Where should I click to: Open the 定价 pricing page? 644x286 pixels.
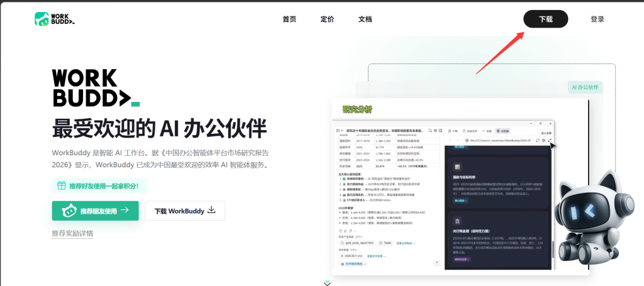pyautogui.click(x=327, y=19)
